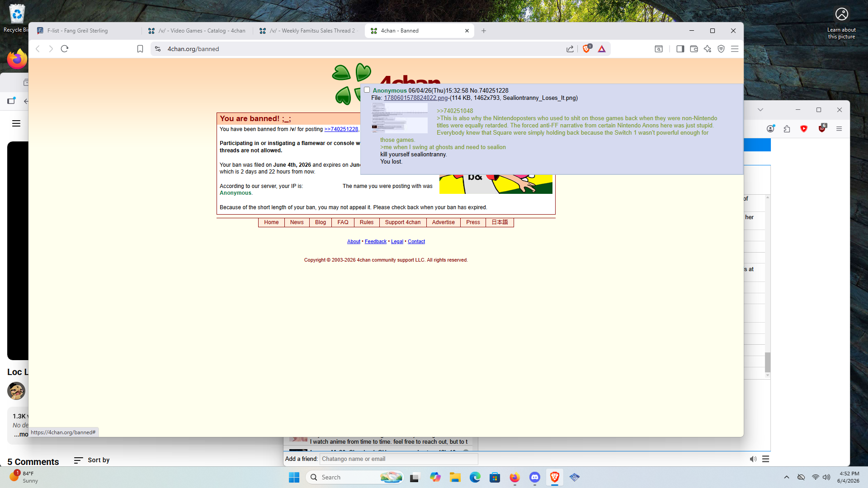The height and width of the screenshot is (488, 868).
Task: Open the uBlock Origin icon in Firefox
Action: coord(822,128)
